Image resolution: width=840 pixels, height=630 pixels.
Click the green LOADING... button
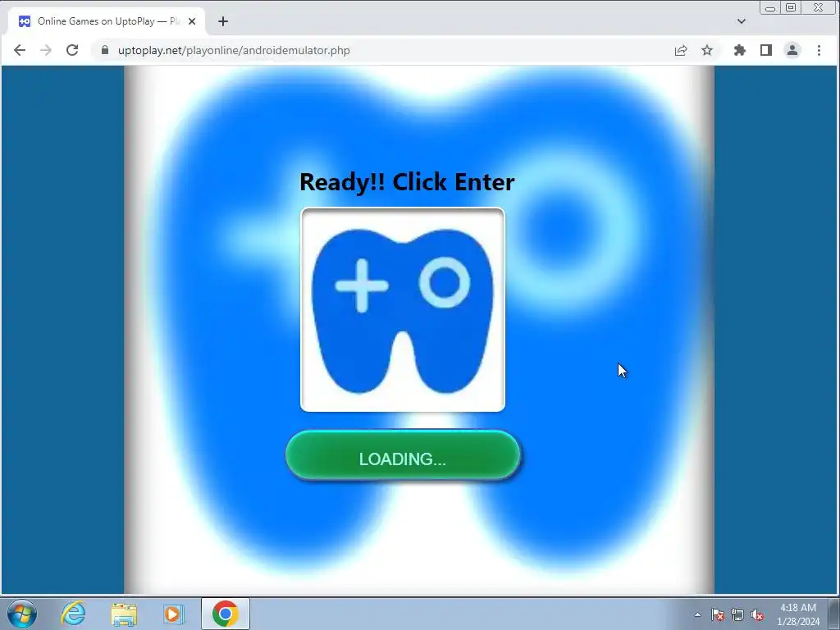pos(402,455)
